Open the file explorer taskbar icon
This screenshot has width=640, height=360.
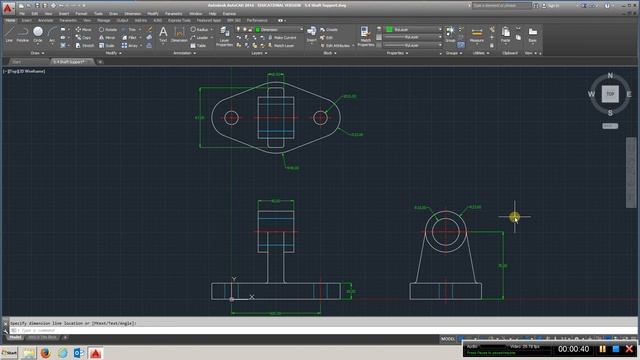29,353
